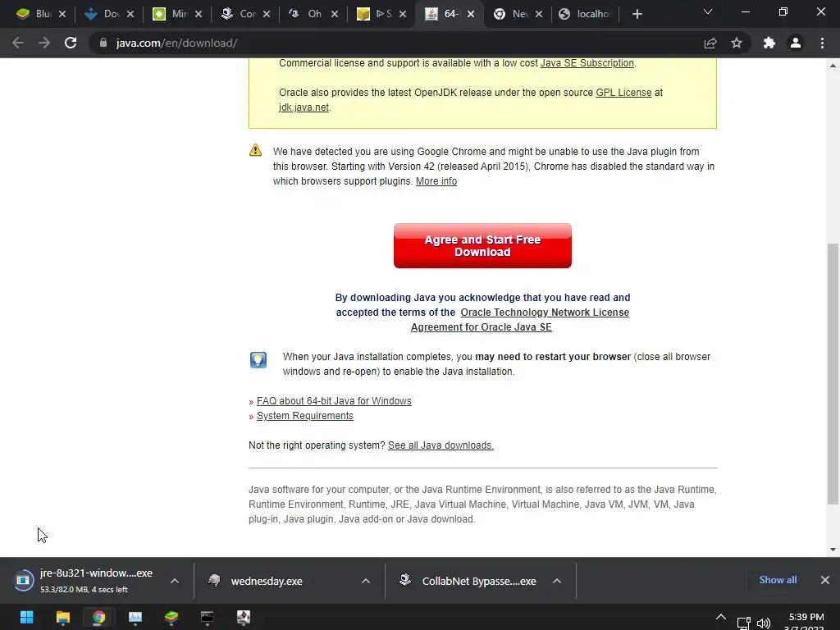Click the jre-8u321 download in progress

point(85,581)
